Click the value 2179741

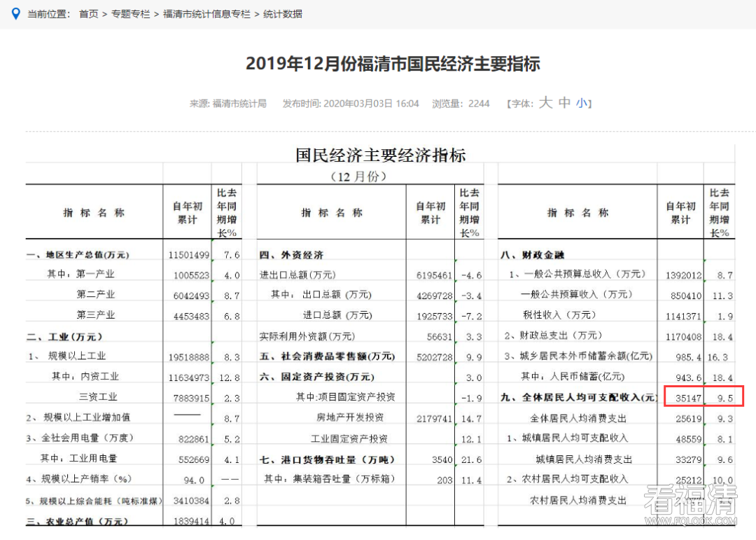pos(435,419)
